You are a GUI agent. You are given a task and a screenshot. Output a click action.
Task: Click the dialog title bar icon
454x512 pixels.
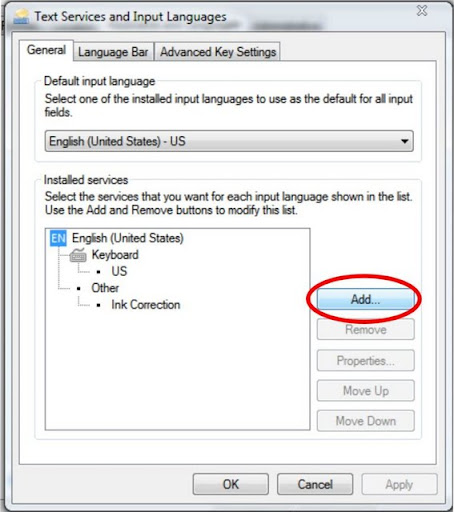pos(21,17)
